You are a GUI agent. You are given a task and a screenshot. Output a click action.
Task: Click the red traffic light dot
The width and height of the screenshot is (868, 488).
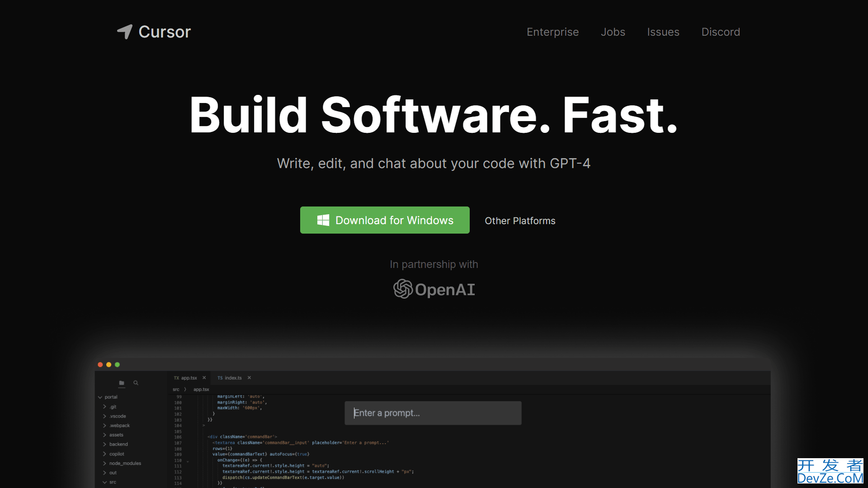point(100,365)
